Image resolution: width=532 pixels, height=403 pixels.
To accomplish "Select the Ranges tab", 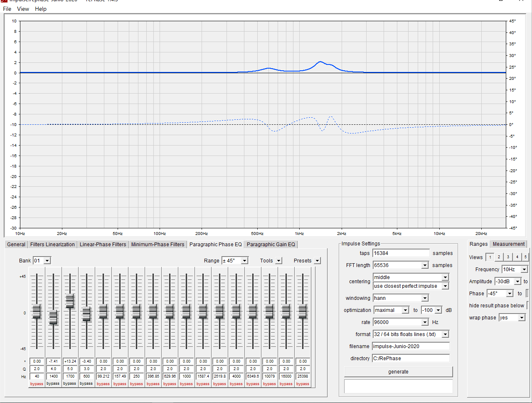I will click(478, 244).
